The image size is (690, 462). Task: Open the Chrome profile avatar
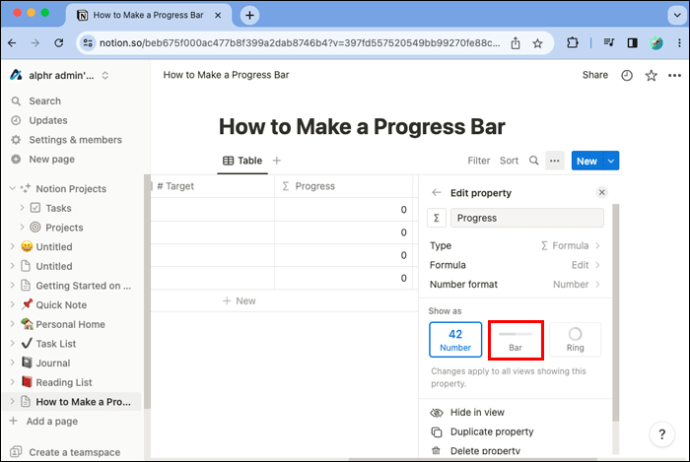pyautogui.click(x=656, y=43)
